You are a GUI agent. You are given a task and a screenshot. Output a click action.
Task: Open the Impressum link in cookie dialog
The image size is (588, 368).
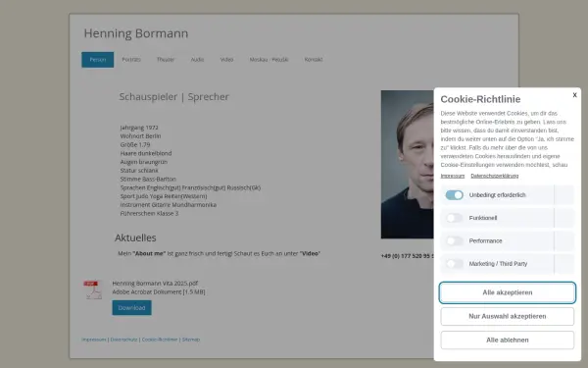click(452, 176)
